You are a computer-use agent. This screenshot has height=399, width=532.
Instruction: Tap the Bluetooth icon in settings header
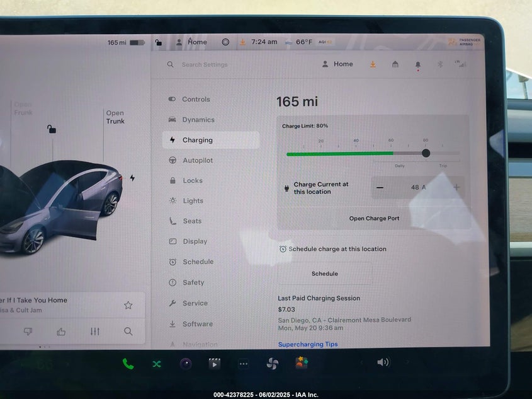(441, 64)
